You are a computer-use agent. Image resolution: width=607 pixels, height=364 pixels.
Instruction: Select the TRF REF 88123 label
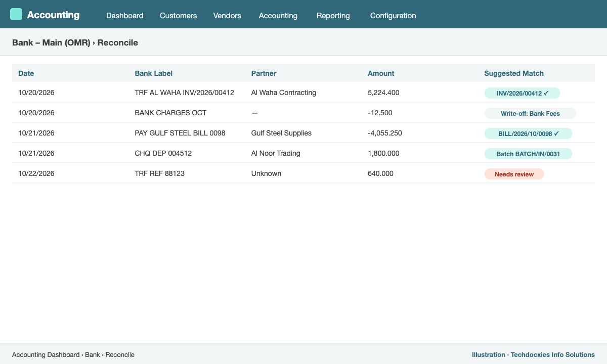click(160, 173)
